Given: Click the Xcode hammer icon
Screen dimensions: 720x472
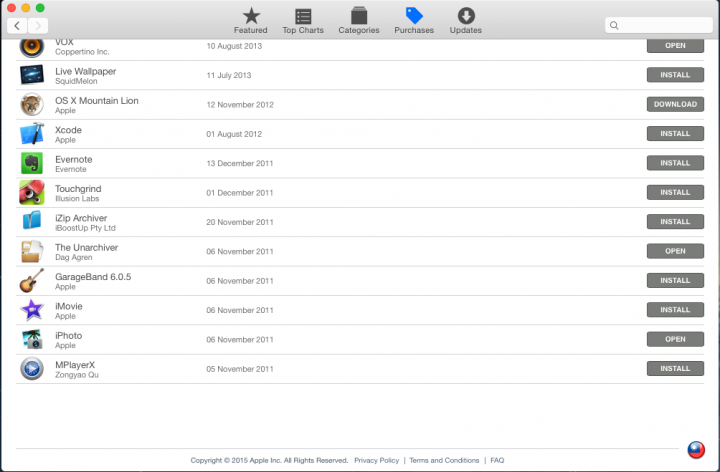Looking at the screenshot, I should (x=32, y=134).
